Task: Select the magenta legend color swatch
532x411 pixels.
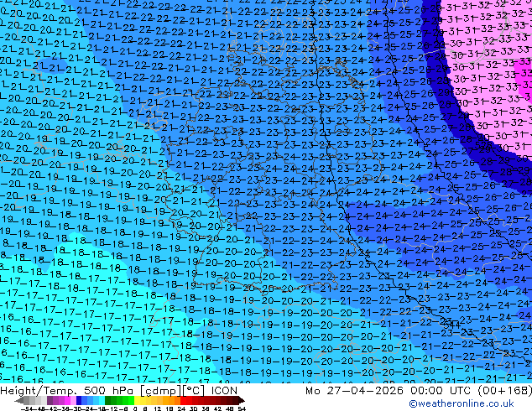Action: point(67,400)
